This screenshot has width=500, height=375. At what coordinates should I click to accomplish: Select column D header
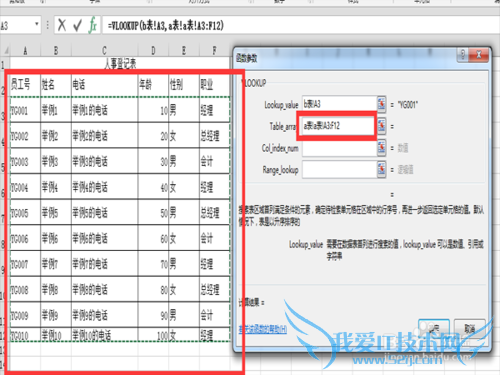(153, 50)
